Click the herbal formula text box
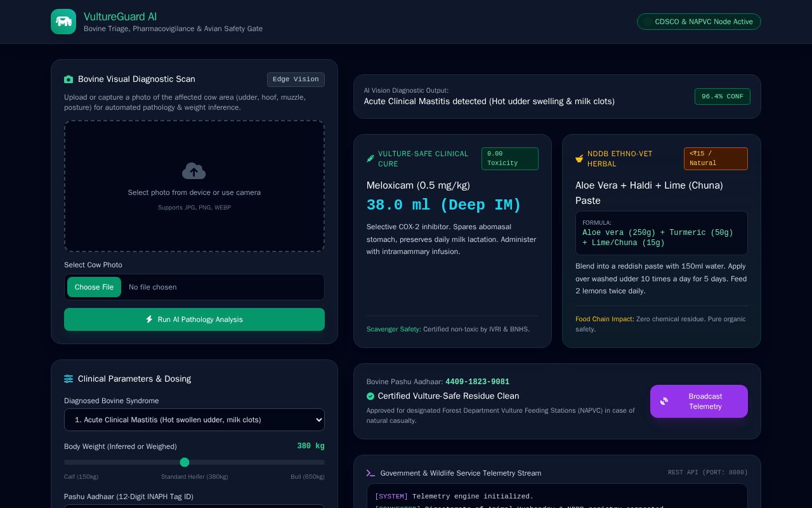 pyautogui.click(x=662, y=233)
